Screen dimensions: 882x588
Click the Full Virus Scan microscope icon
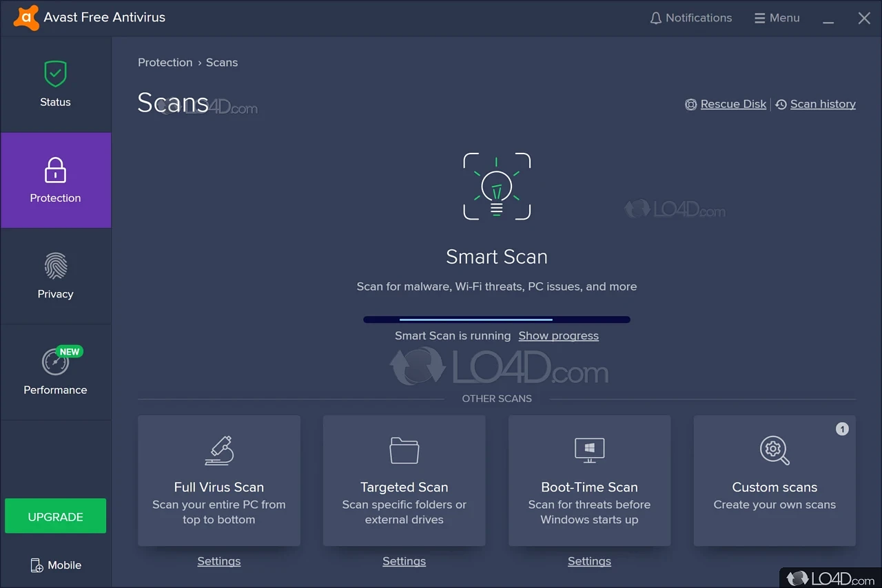(x=219, y=451)
